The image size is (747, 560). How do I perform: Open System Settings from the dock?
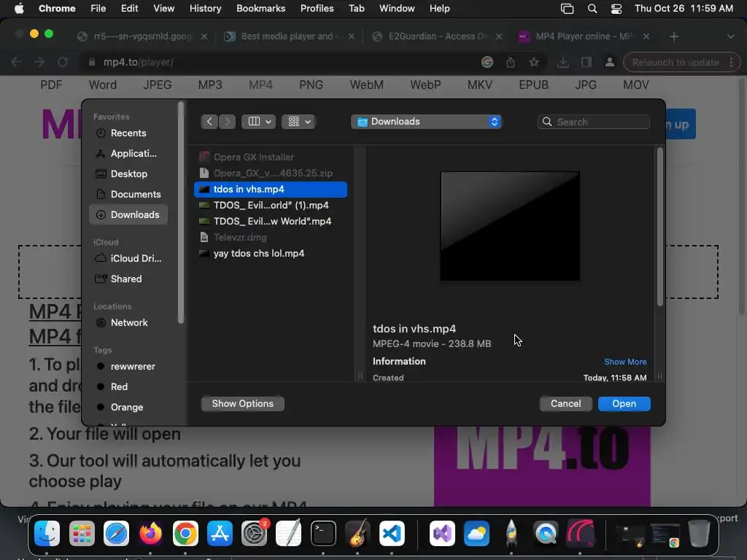click(x=255, y=533)
